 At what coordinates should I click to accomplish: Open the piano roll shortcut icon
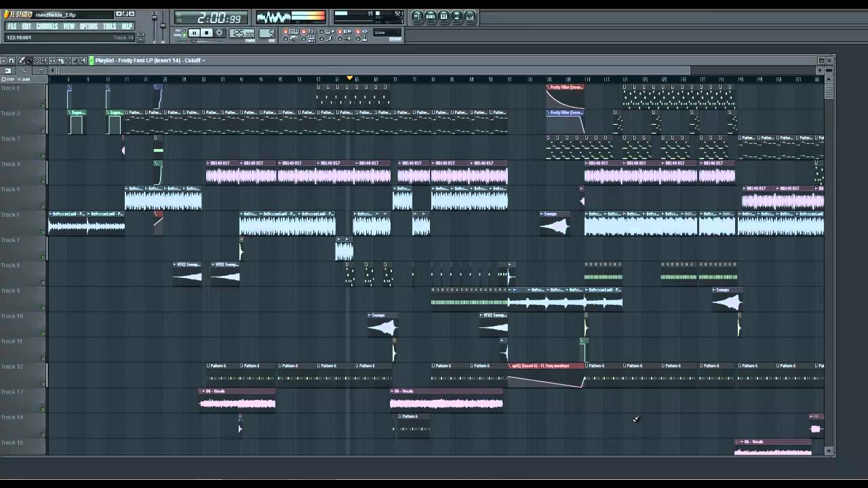tap(443, 16)
